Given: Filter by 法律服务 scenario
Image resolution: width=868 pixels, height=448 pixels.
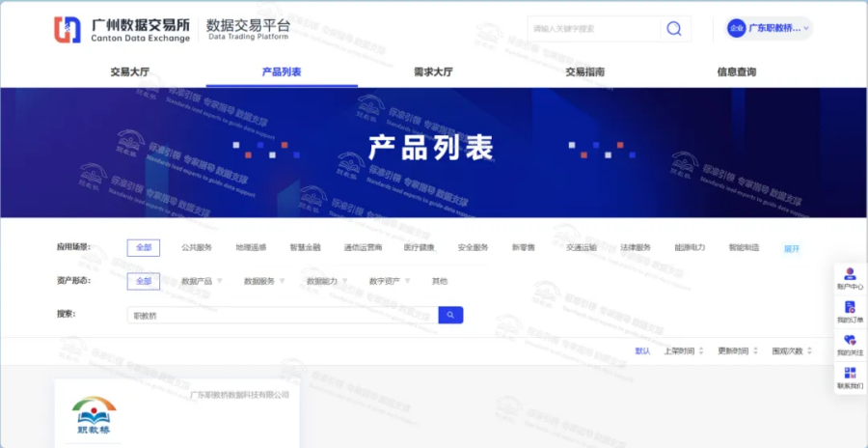Looking at the screenshot, I should tap(636, 248).
